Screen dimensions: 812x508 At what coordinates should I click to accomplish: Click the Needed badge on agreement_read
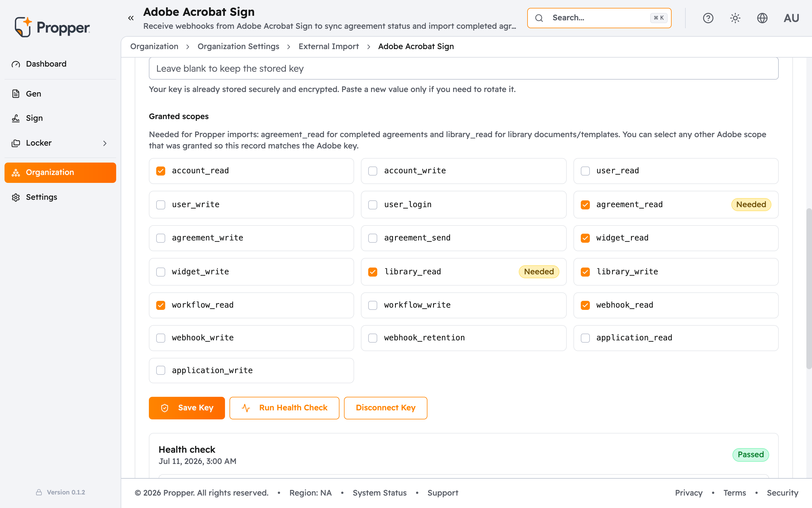(751, 205)
